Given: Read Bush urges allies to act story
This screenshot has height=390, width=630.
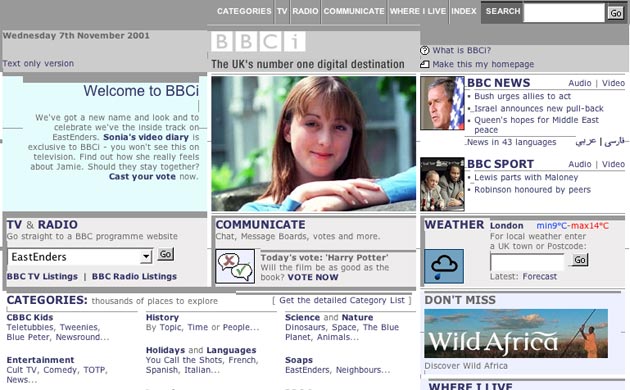Looking at the screenshot, I should coord(522,96).
